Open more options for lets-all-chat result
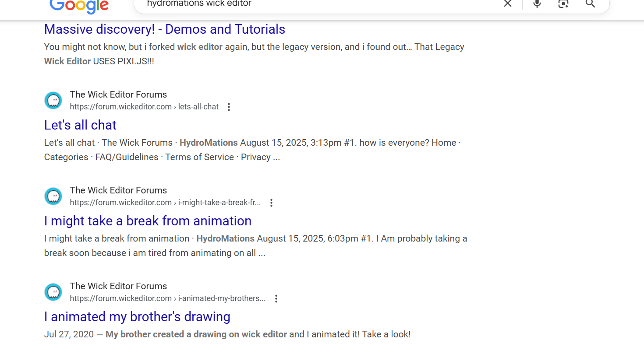Image resolution: width=644 pixels, height=347 pixels. click(x=229, y=107)
